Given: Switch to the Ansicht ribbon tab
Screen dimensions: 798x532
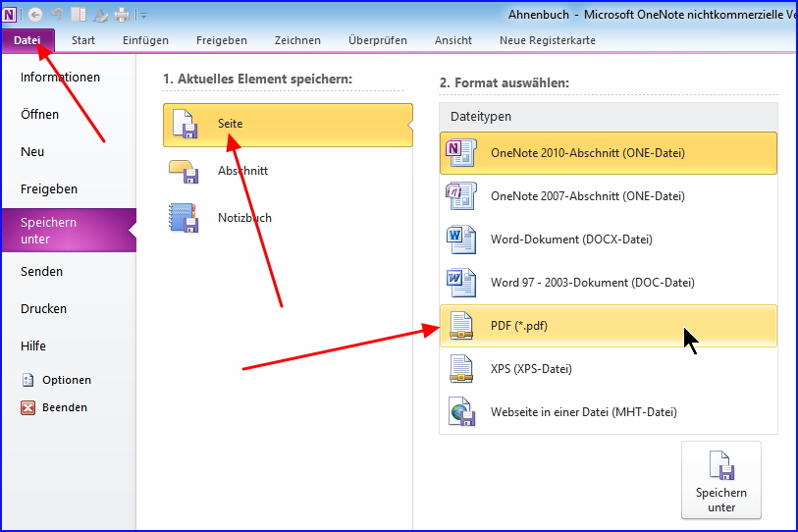Looking at the screenshot, I should click(453, 40).
